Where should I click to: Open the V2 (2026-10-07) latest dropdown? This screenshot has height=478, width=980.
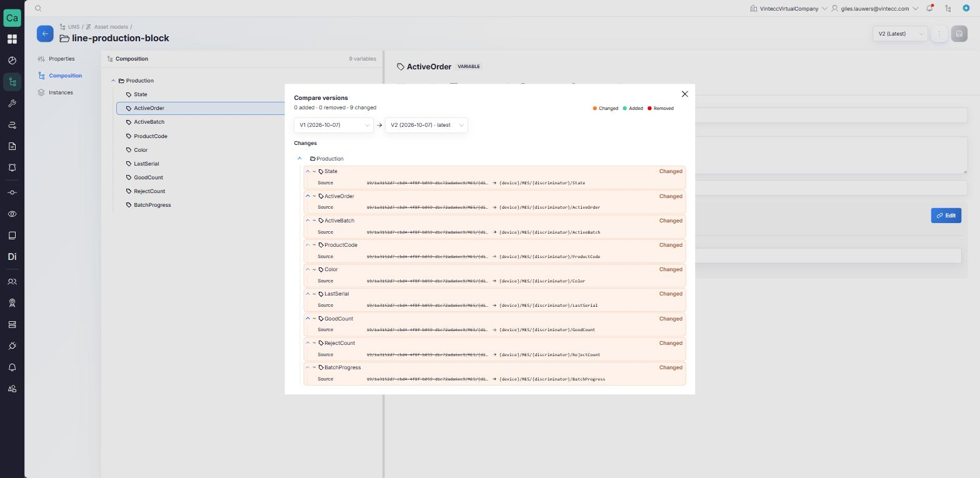click(426, 125)
